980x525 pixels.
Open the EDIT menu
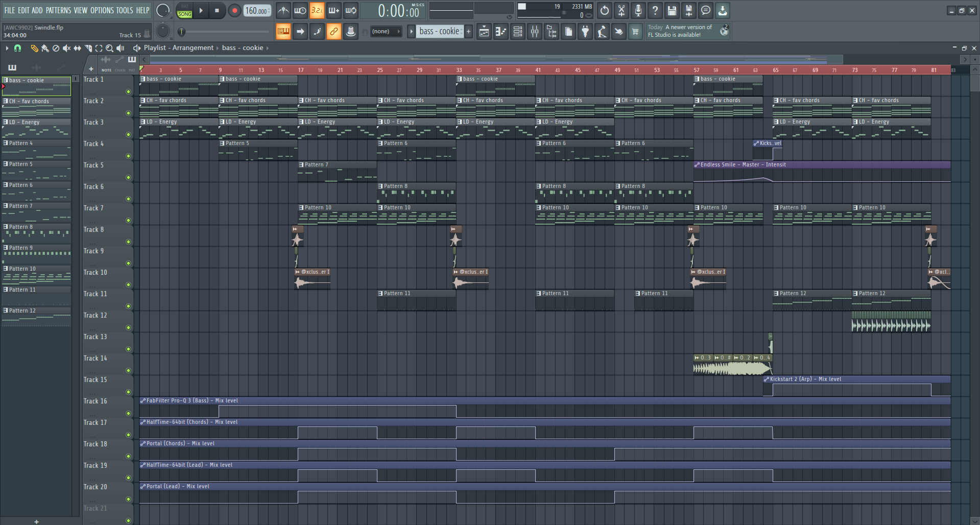click(x=23, y=10)
